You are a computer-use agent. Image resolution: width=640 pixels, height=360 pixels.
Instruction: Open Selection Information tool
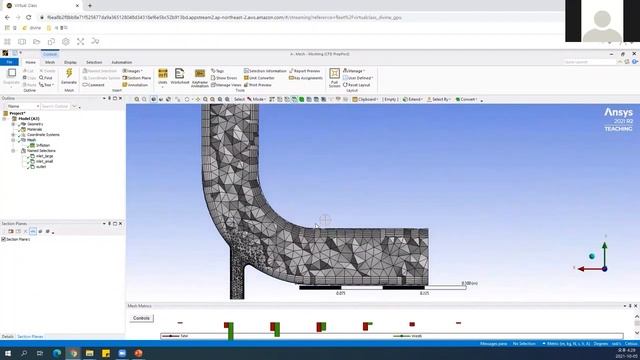coord(265,71)
